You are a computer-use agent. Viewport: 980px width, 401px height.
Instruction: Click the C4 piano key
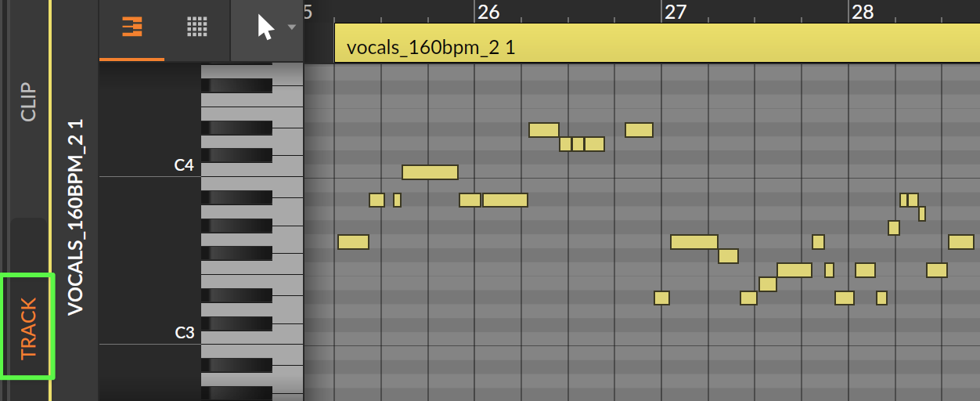[x=252, y=167]
